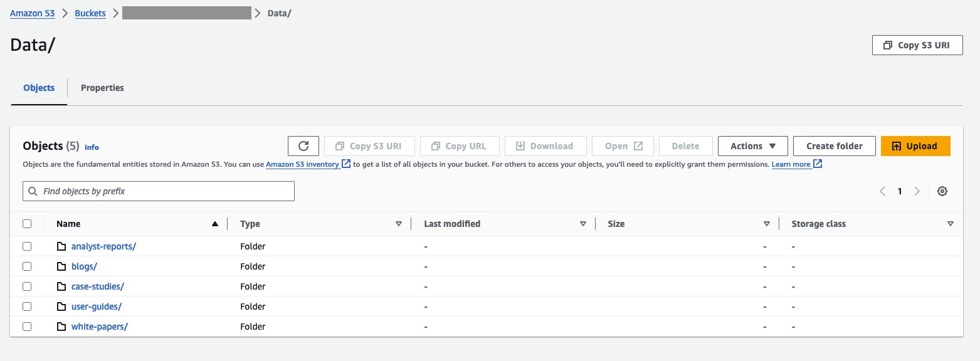The image size is (980, 361).
Task: Click the refresh objects icon button
Action: (x=303, y=146)
